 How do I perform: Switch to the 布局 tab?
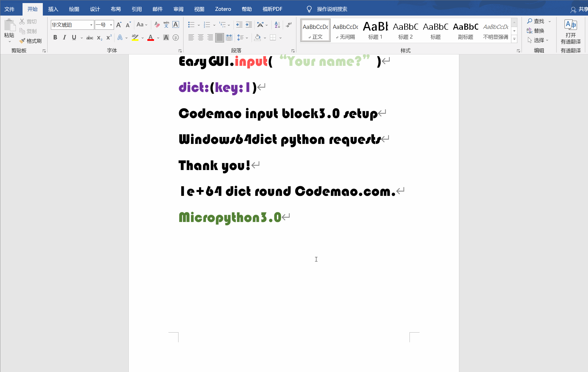point(116,9)
